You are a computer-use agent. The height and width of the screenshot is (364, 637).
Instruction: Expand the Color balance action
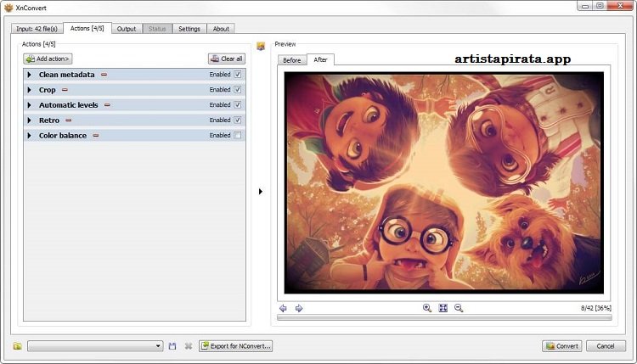click(29, 136)
